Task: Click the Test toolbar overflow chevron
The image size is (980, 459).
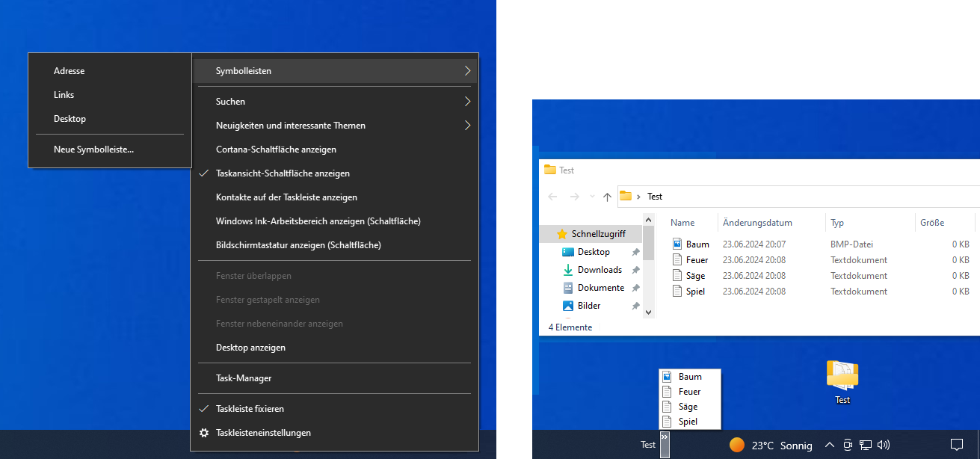Action: tap(665, 444)
